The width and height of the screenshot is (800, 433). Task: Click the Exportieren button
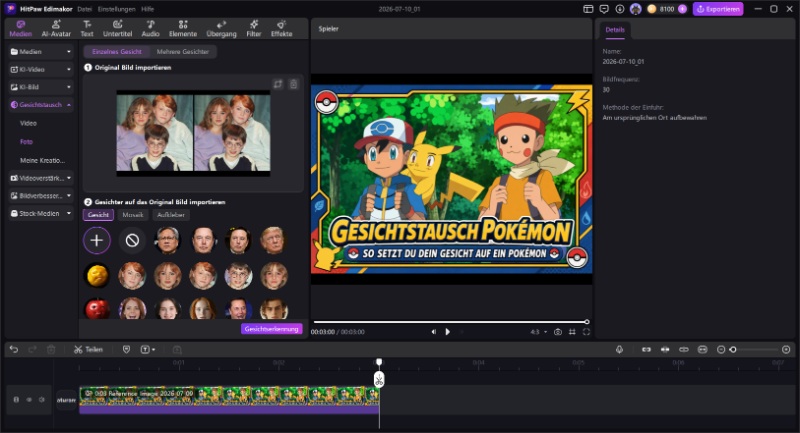[x=718, y=9]
